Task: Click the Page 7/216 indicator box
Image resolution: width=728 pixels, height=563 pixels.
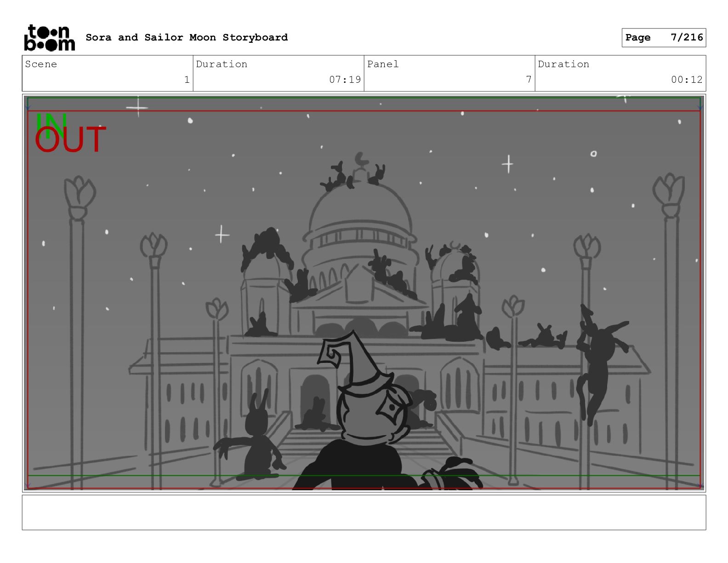Action: (664, 38)
